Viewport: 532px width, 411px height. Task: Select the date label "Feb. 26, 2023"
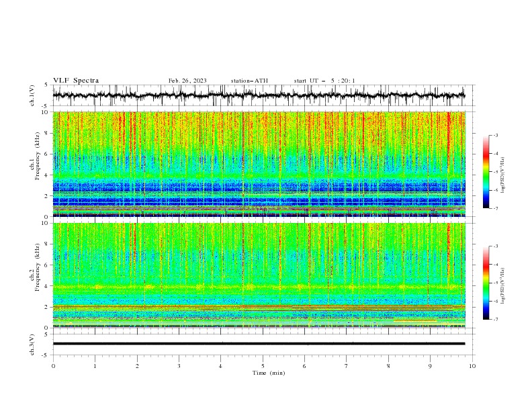[187, 81]
